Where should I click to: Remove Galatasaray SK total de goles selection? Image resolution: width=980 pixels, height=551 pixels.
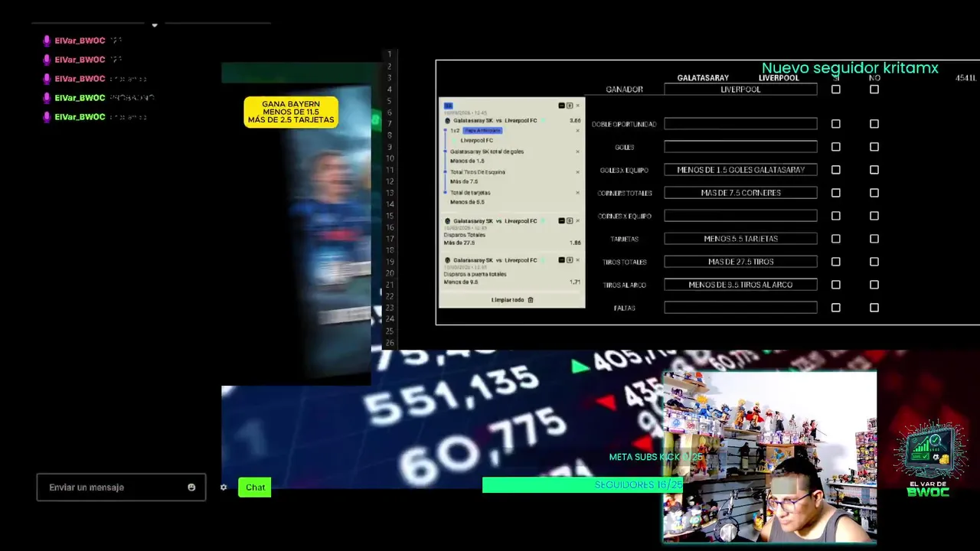(577, 152)
